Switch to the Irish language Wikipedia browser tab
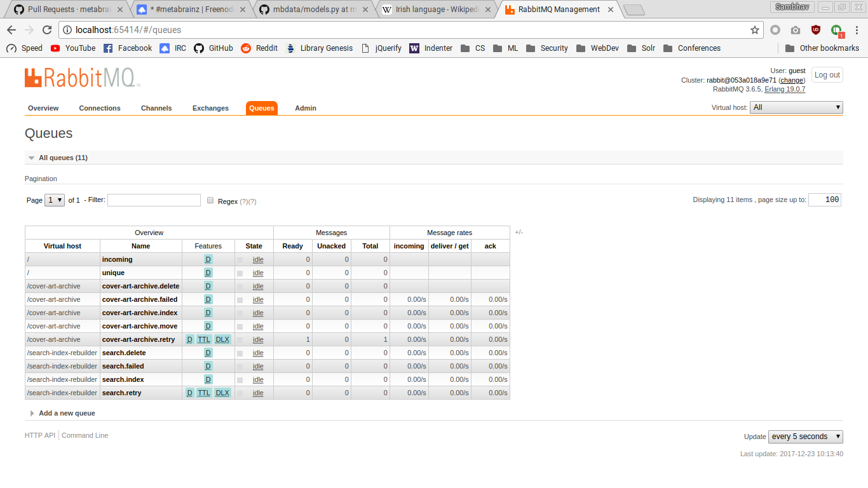 click(436, 10)
